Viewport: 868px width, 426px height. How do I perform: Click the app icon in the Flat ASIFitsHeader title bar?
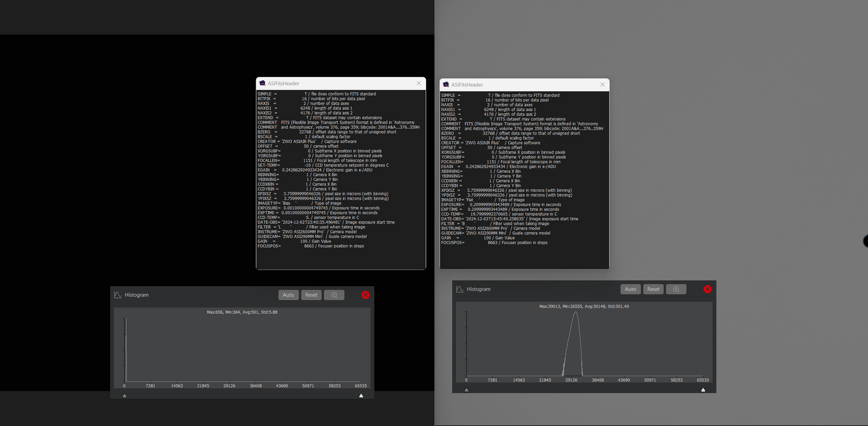(446, 84)
